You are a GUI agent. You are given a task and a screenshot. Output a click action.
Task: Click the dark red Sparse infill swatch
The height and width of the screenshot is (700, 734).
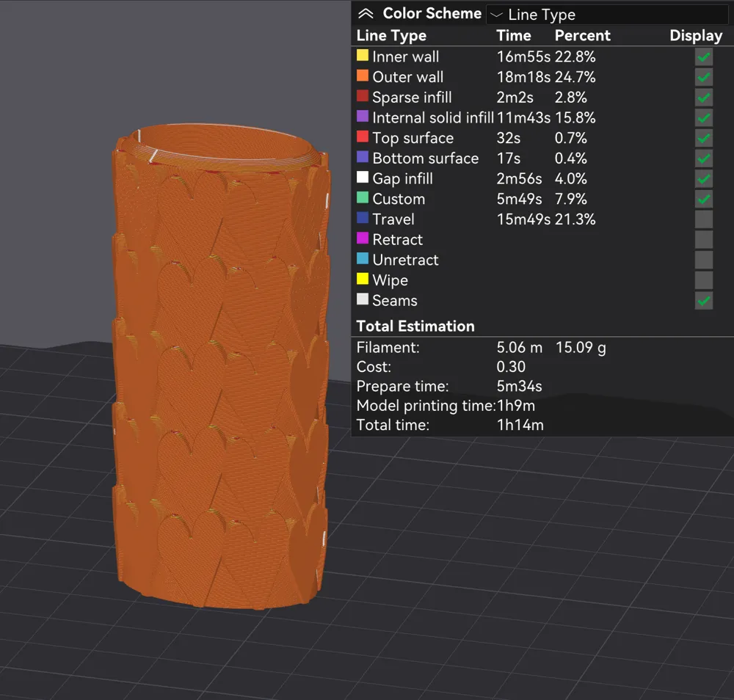pos(363,96)
